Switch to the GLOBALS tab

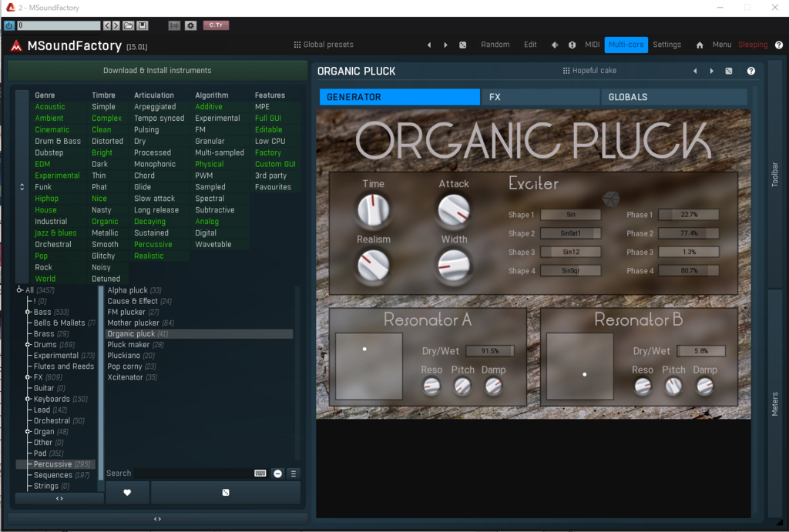tap(674, 97)
